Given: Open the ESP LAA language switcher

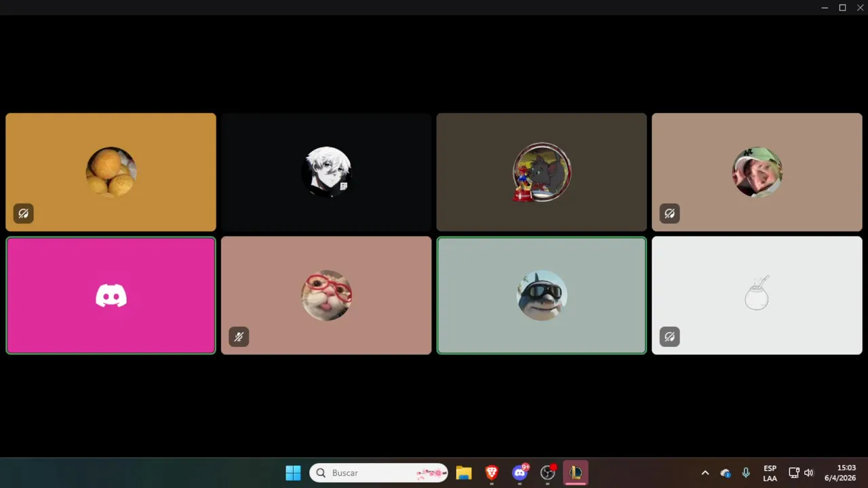Looking at the screenshot, I should click(770, 473).
